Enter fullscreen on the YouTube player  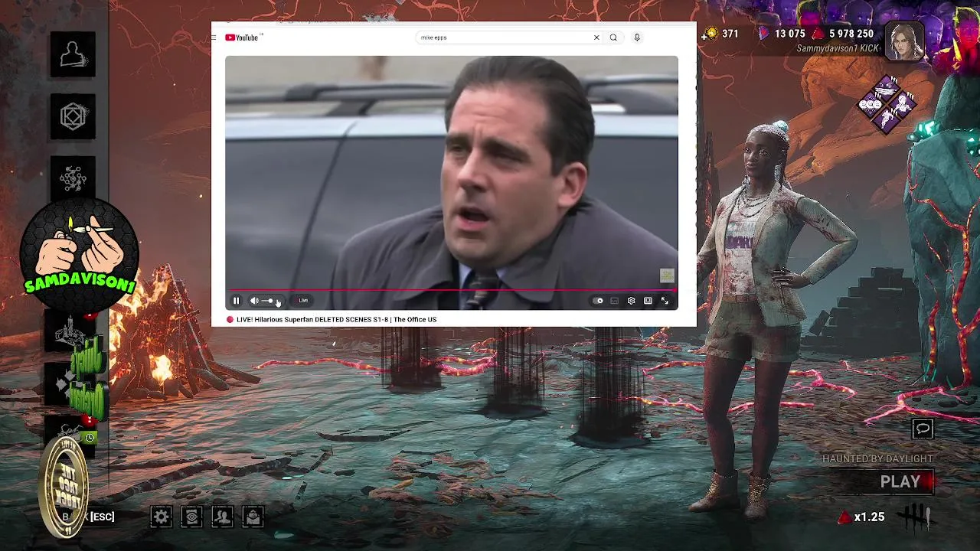[665, 301]
